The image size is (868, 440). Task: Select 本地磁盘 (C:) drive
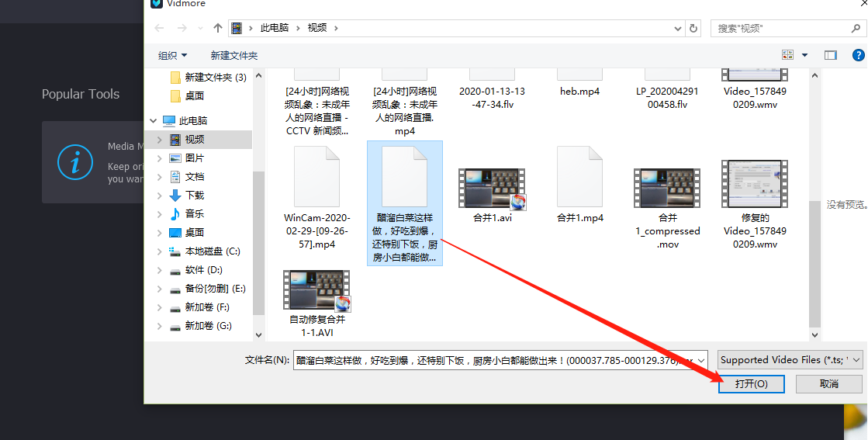click(x=205, y=251)
